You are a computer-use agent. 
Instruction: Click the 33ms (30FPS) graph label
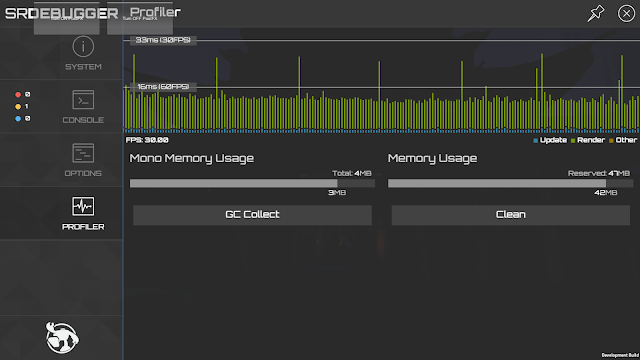pos(163,40)
